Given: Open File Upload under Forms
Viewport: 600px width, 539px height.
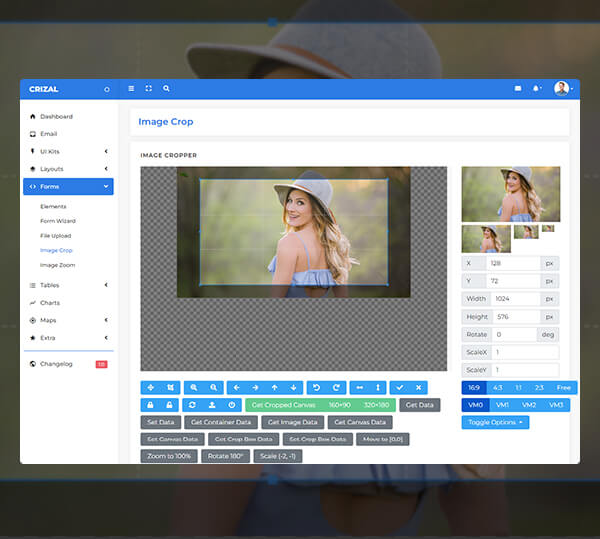Looking at the screenshot, I should click(55, 236).
